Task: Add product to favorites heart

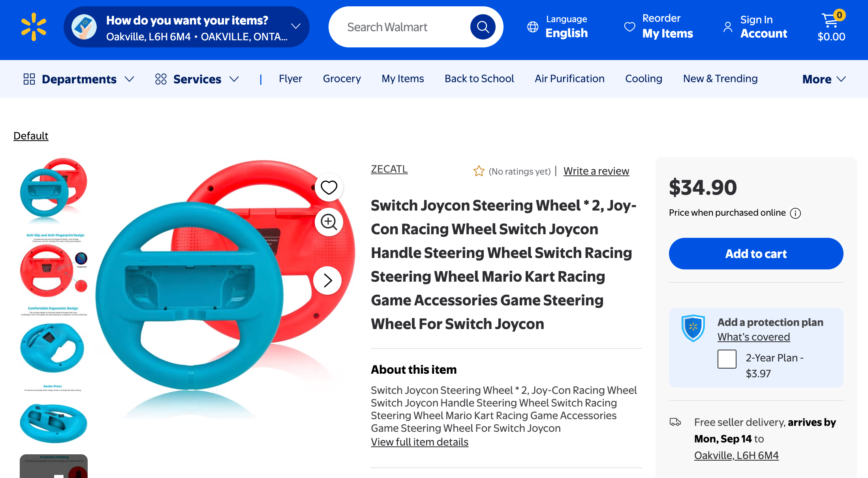Action: (329, 187)
